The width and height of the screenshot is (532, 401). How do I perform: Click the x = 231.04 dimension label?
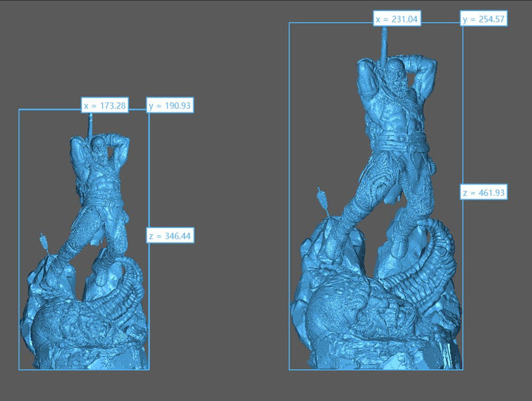click(x=397, y=19)
